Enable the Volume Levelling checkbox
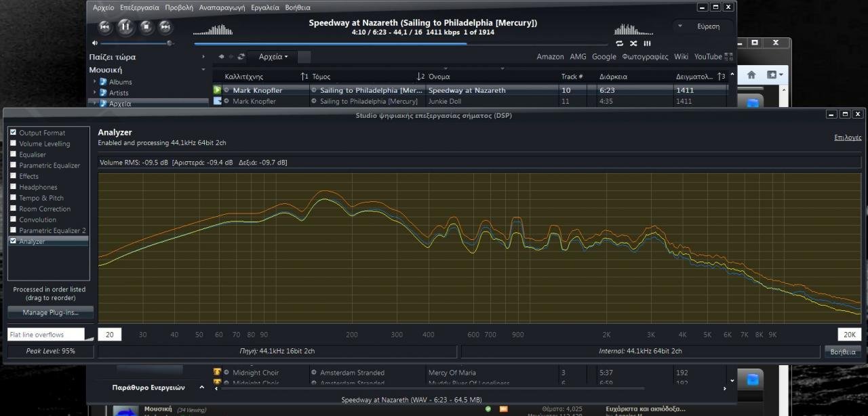Screen dimensions: 868x416 tap(13, 144)
